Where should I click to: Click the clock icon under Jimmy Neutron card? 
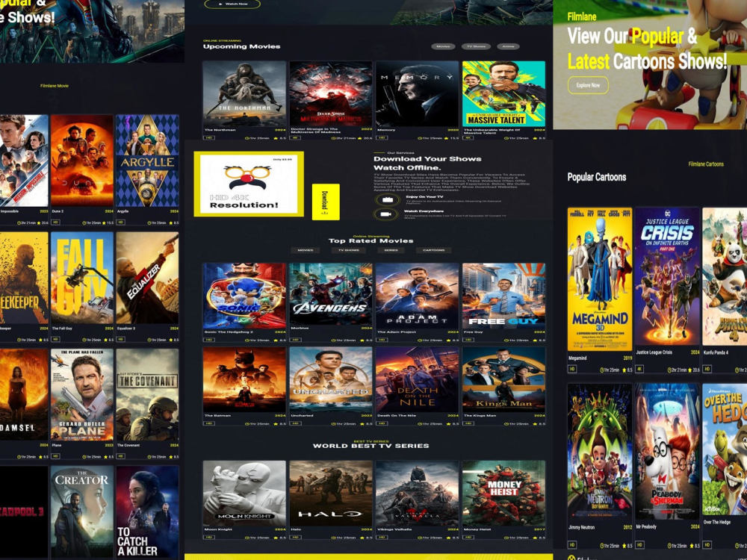point(602,545)
